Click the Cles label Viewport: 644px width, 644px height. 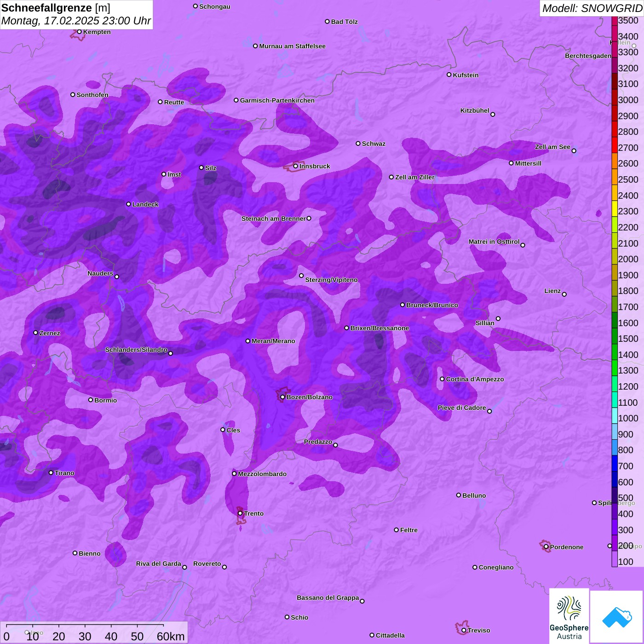coord(233,430)
